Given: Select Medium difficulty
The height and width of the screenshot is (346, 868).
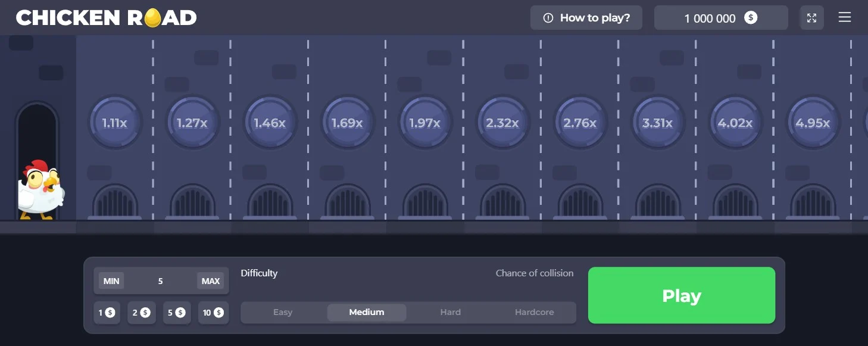Looking at the screenshot, I should click(x=367, y=312).
